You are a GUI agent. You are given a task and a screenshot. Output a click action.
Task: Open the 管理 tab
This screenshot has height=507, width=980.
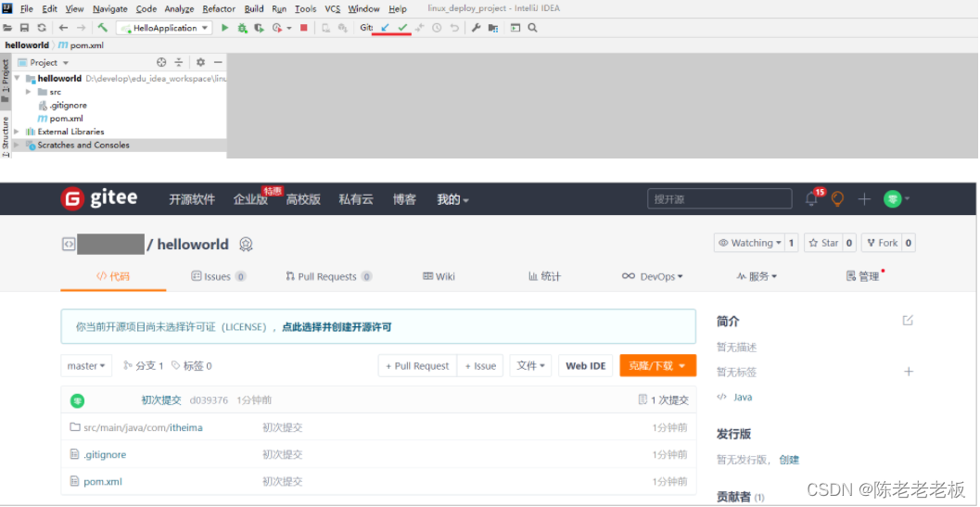863,276
